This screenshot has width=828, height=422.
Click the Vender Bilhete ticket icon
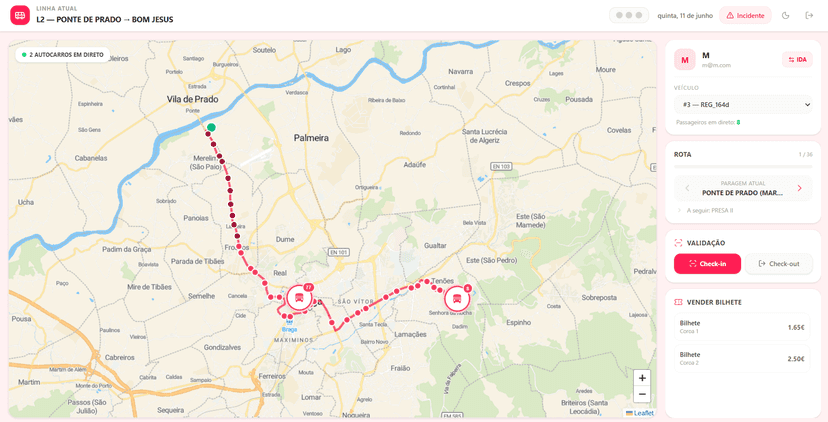tap(679, 302)
